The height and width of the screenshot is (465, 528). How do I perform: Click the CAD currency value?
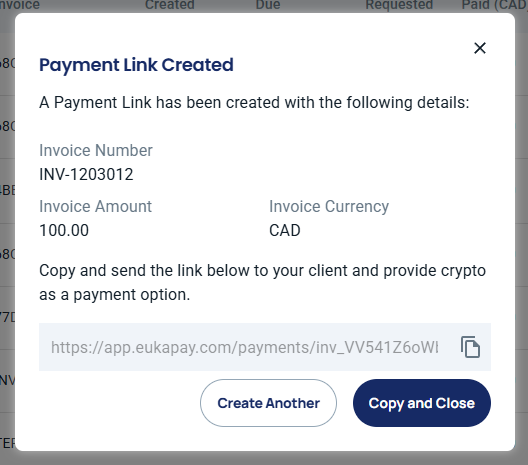point(285,231)
